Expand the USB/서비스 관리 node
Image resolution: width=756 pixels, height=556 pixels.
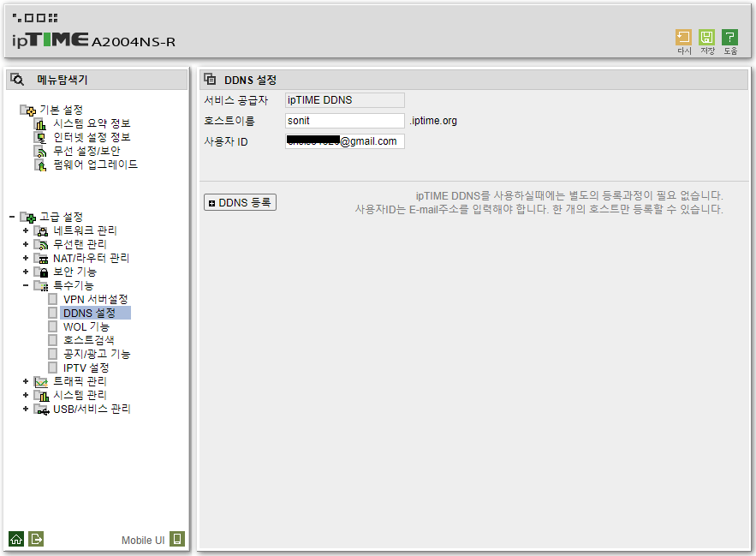[x=26, y=410]
